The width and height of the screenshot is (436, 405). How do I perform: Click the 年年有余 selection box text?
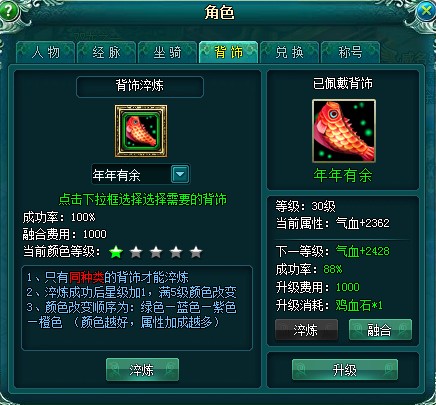pyautogui.click(x=116, y=175)
